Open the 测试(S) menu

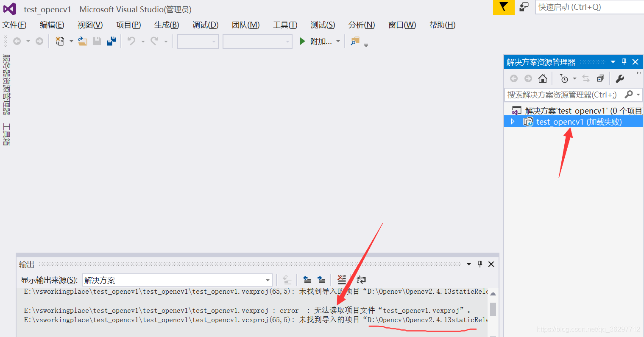(x=323, y=25)
